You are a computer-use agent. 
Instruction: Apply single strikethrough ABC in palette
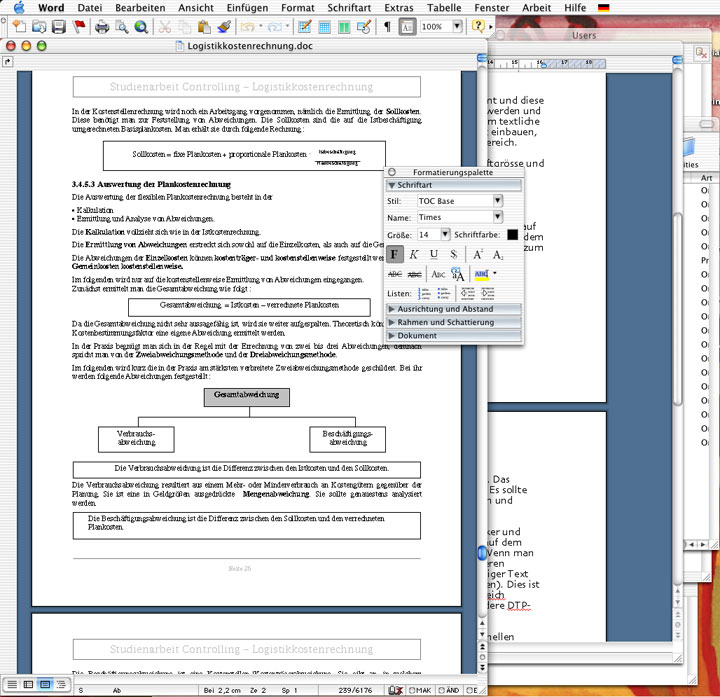coord(395,274)
